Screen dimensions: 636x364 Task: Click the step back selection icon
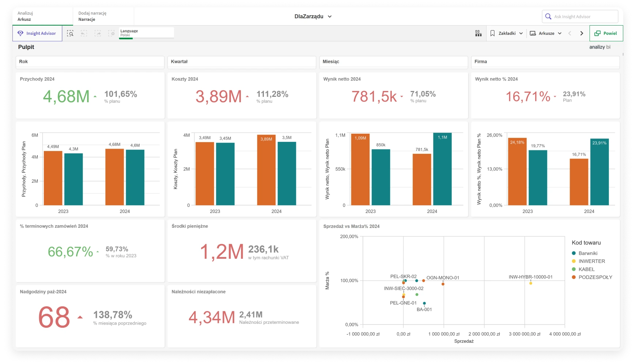click(x=84, y=33)
